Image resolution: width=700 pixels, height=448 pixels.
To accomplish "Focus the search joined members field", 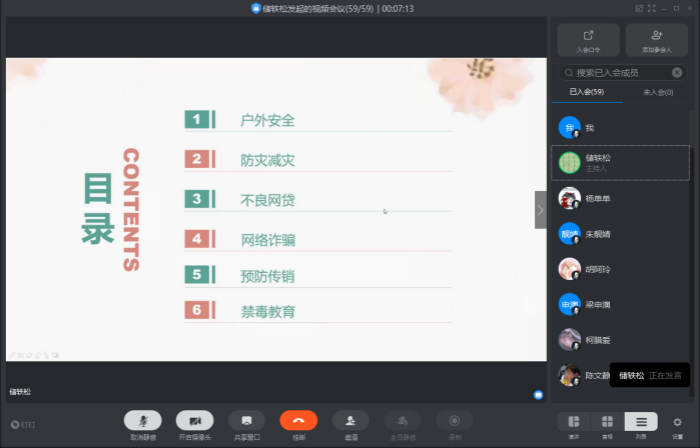I will pos(616,73).
